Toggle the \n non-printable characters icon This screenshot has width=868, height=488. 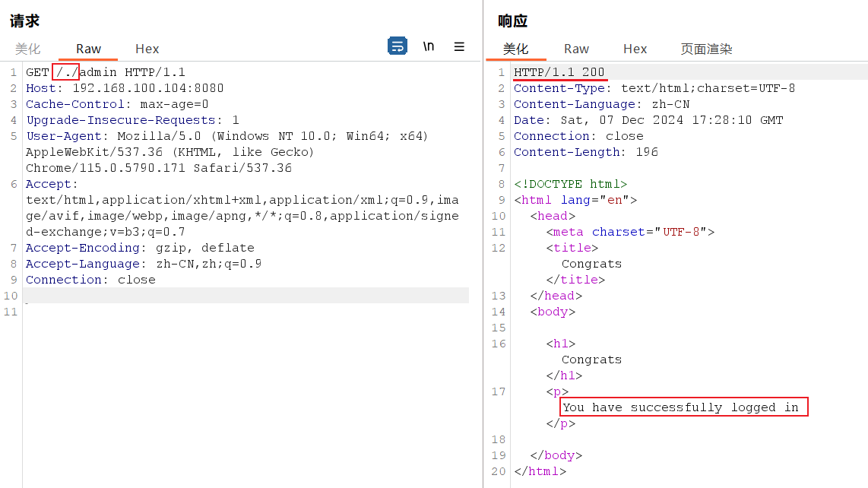pos(429,46)
